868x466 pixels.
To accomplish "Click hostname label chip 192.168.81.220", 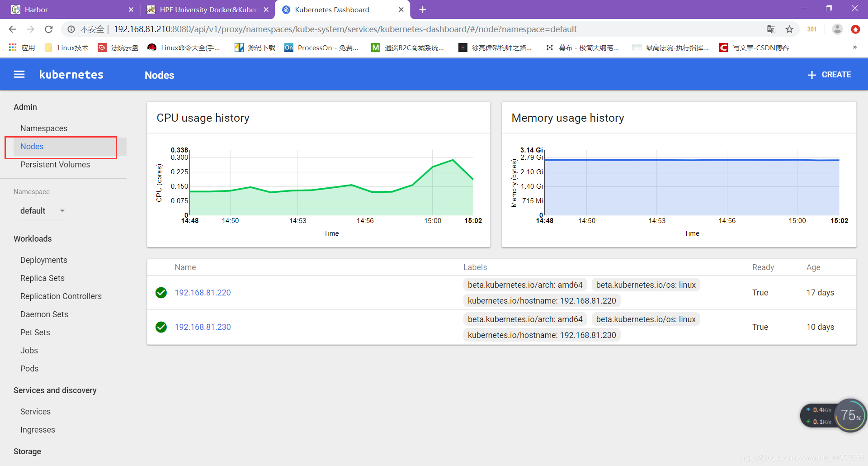I will click(x=542, y=301).
